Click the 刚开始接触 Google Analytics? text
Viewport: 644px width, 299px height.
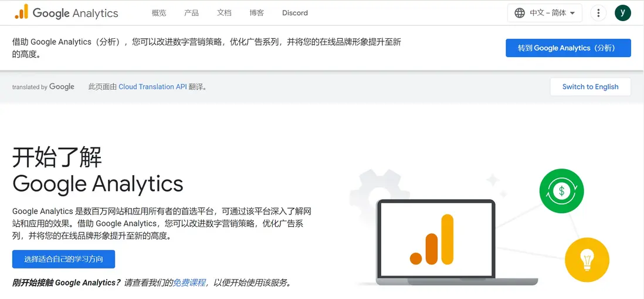66,283
